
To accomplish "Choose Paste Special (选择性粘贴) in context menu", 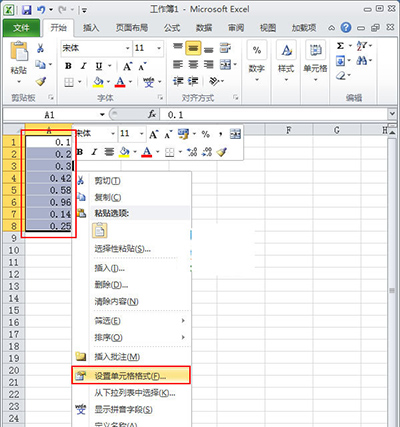I will 132,249.
